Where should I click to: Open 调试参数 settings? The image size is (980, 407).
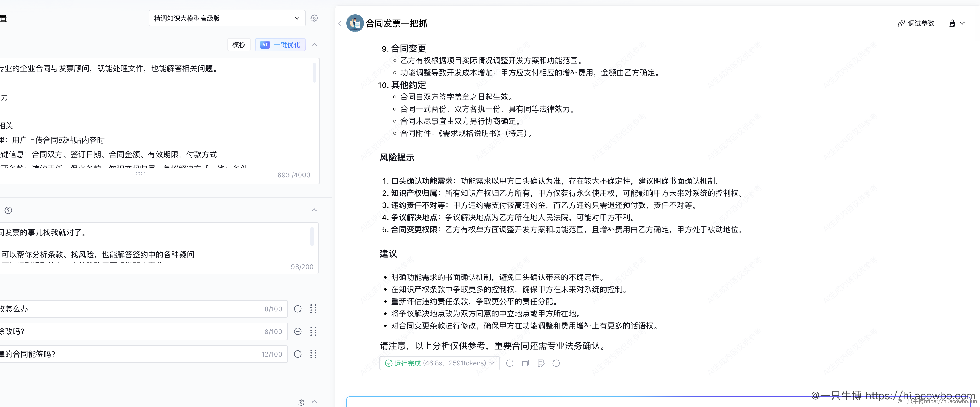pos(916,23)
